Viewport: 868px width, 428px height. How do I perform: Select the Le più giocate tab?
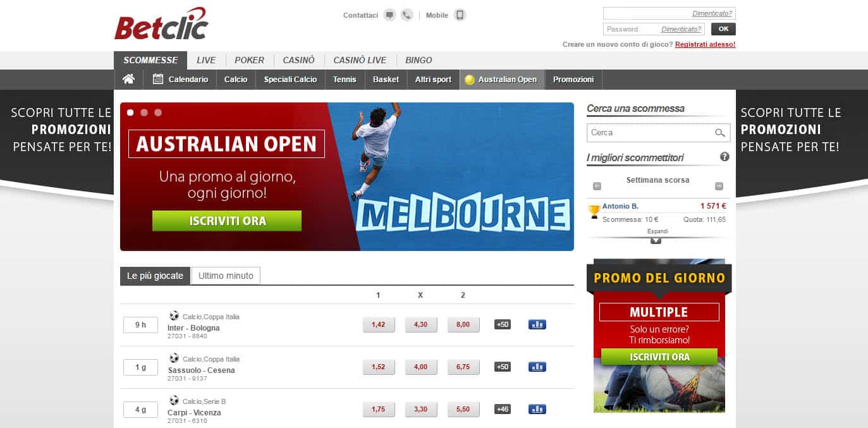tap(155, 276)
